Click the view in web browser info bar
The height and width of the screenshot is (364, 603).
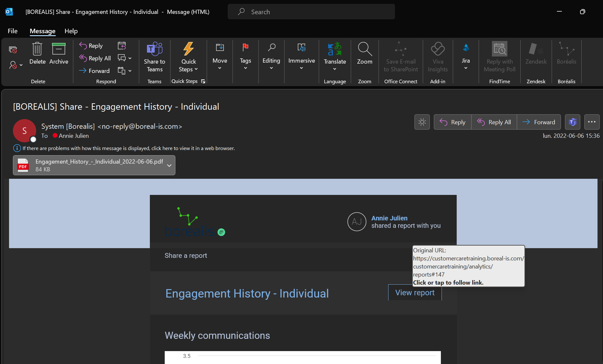129,148
